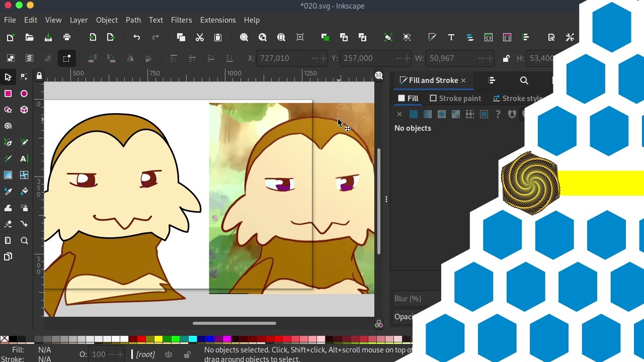Screen dimensions: 644x362
Task: Click the zoom 1:1 corner button
Action: point(379,75)
